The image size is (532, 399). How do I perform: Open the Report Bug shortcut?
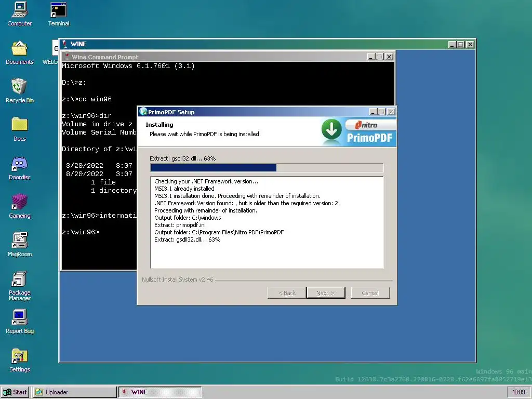19,321
